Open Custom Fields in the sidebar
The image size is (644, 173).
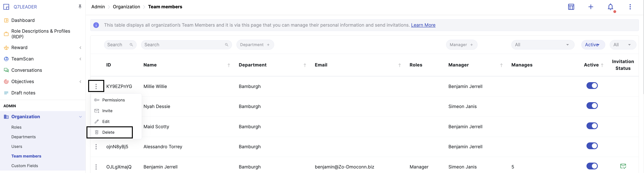coord(25,166)
